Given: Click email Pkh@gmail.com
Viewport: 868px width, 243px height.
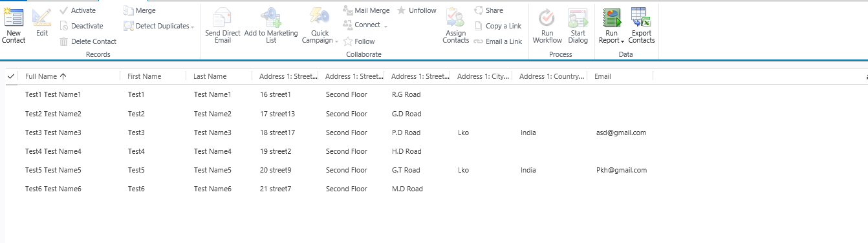Looking at the screenshot, I should pyautogui.click(x=622, y=170).
